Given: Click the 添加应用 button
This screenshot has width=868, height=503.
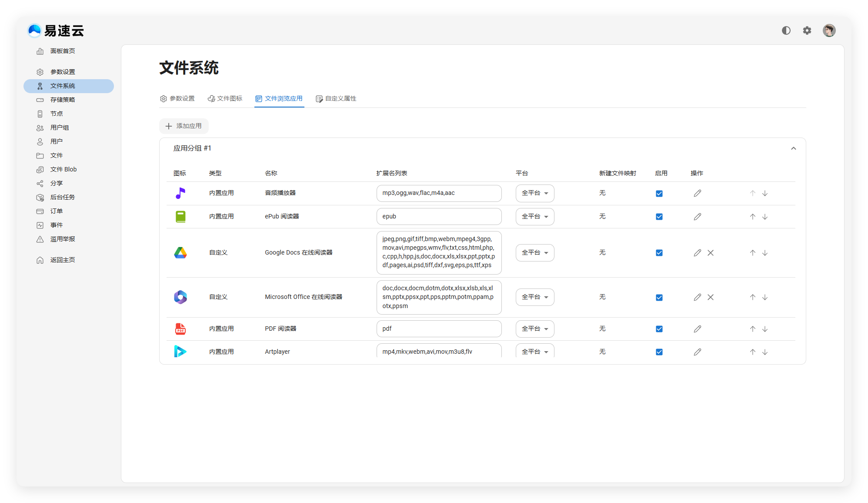Looking at the screenshot, I should click(x=184, y=126).
